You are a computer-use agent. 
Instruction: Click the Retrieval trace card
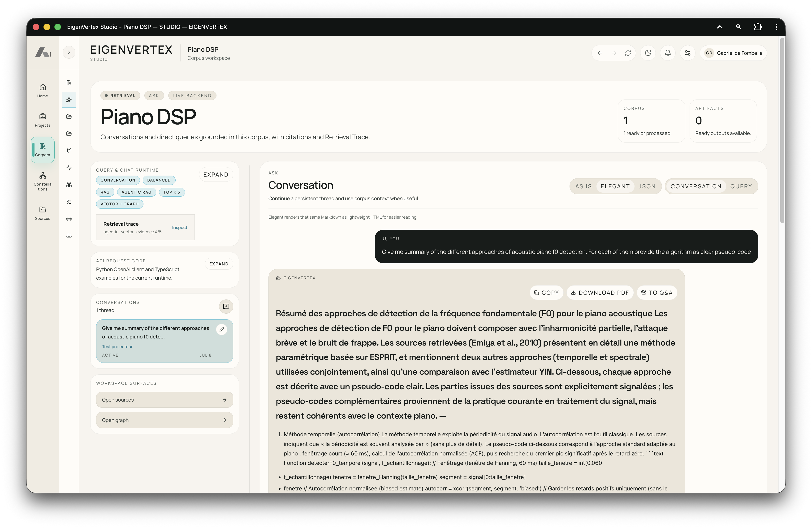coord(145,228)
